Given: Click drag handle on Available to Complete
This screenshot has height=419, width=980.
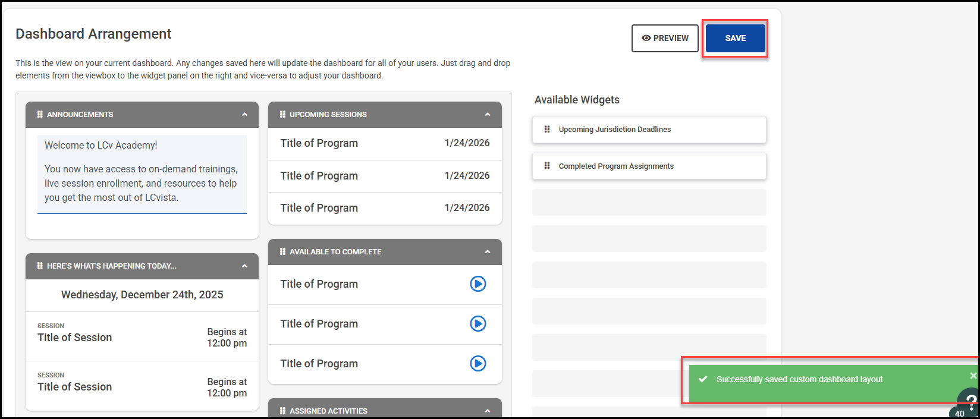Looking at the screenshot, I should click(x=282, y=251).
